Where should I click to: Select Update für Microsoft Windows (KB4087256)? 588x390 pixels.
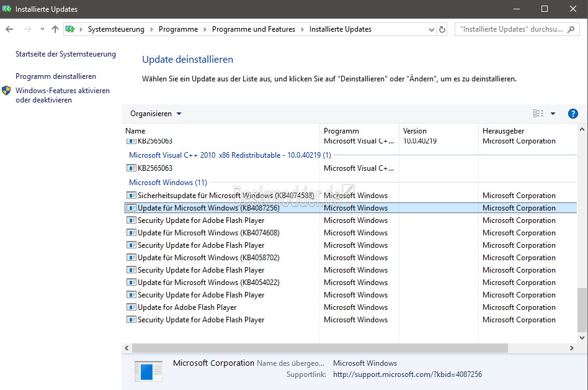(350, 208)
